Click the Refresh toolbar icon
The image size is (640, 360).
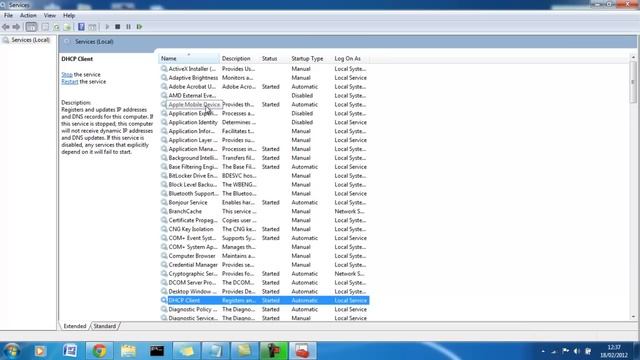[56, 27]
